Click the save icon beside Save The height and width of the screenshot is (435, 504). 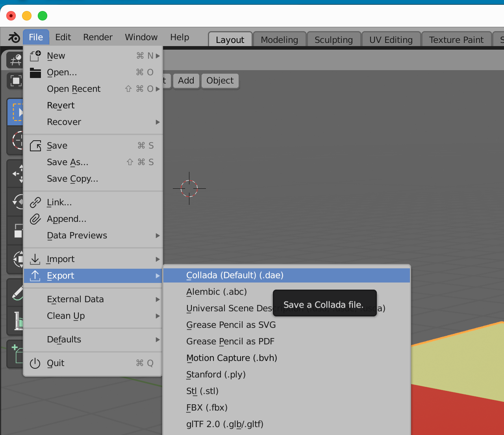35,146
